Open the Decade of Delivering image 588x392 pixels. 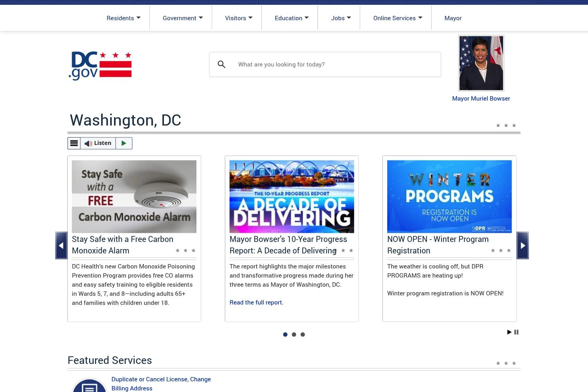pyautogui.click(x=292, y=196)
